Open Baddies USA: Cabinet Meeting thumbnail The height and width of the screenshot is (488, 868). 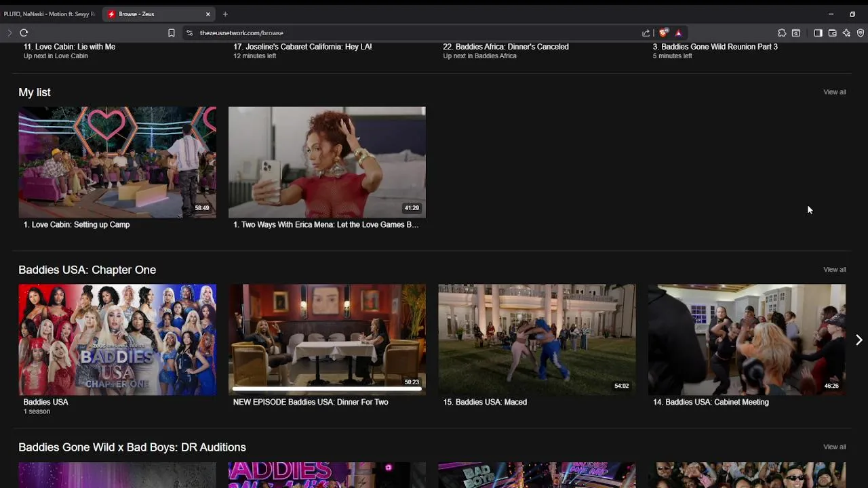click(x=747, y=340)
